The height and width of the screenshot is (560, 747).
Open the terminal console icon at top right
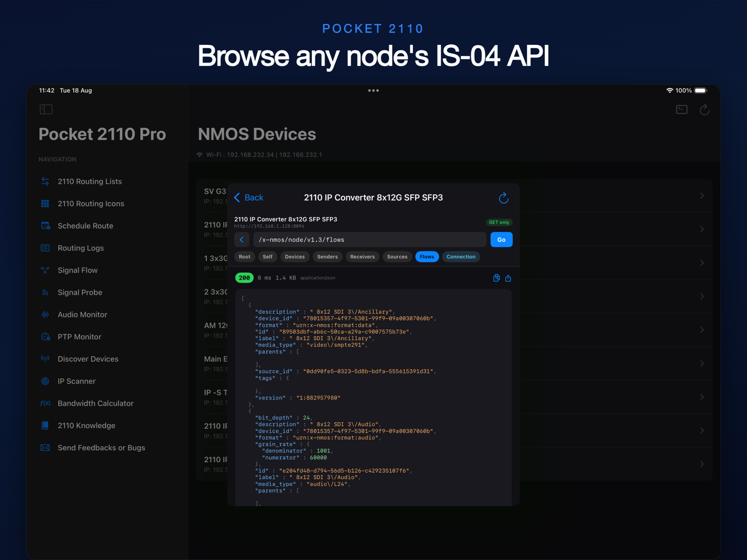pyautogui.click(x=682, y=109)
